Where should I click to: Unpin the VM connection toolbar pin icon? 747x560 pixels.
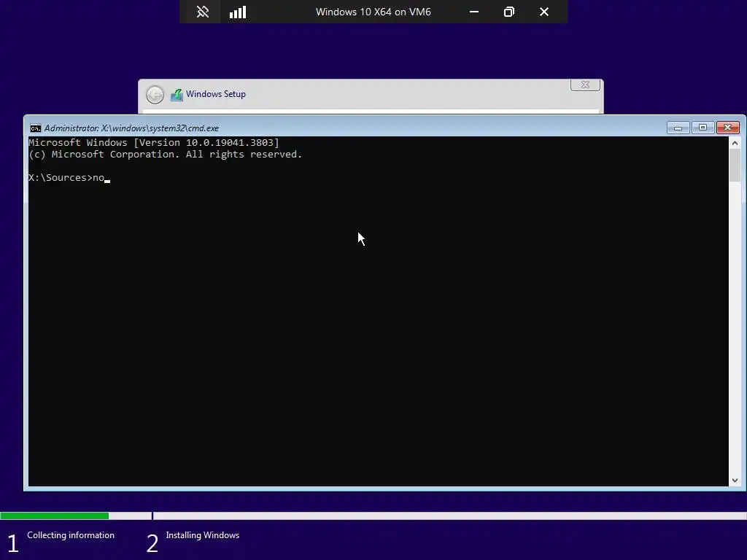click(x=203, y=12)
